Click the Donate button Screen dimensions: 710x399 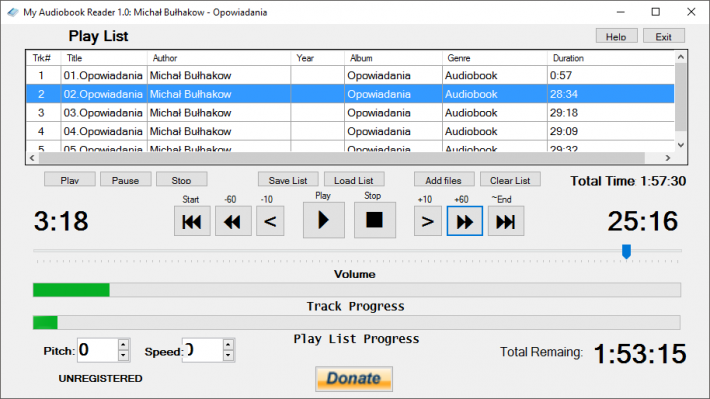click(x=354, y=379)
